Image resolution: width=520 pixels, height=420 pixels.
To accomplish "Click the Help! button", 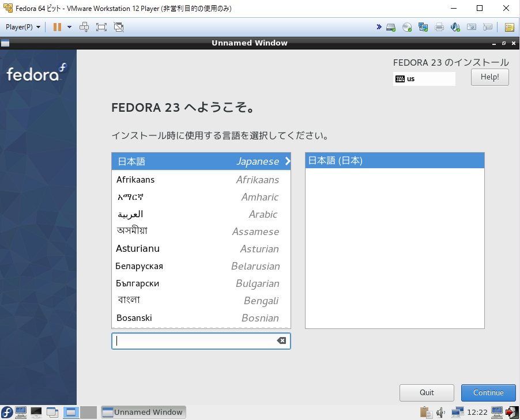I will (490, 77).
